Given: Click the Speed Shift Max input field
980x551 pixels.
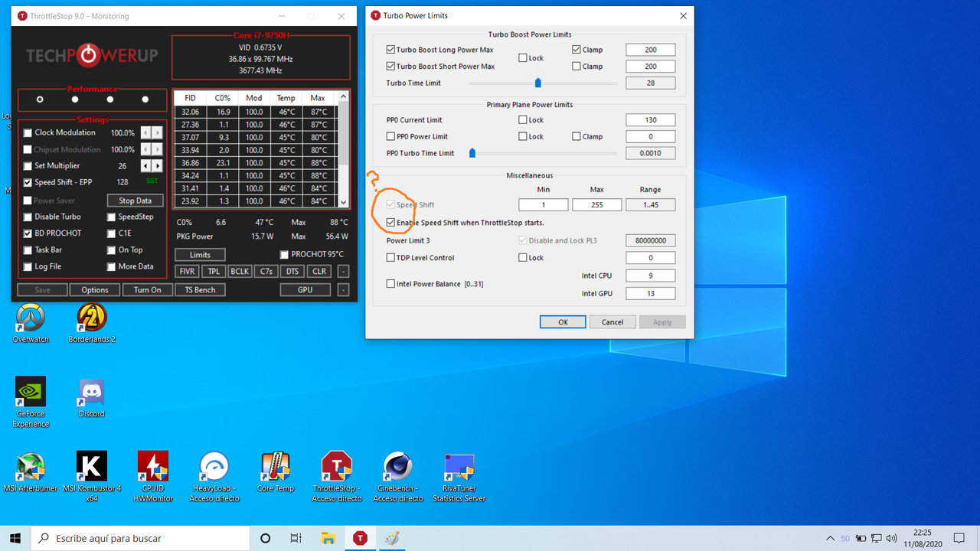Looking at the screenshot, I should 596,205.
